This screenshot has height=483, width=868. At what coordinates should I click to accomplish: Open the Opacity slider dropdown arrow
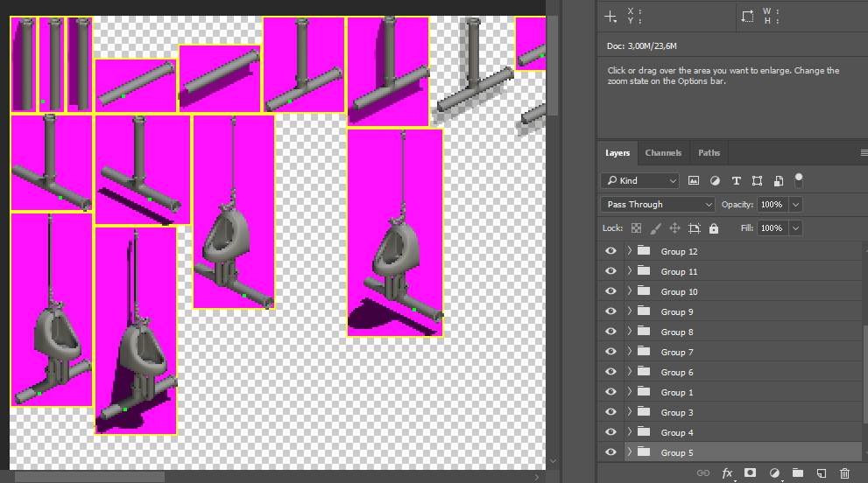pyautogui.click(x=795, y=205)
